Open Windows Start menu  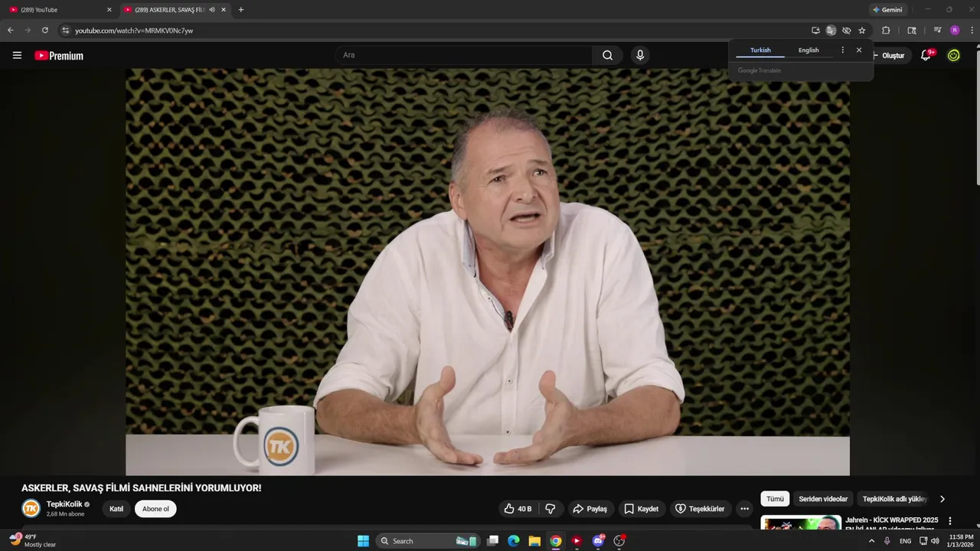coord(363,541)
